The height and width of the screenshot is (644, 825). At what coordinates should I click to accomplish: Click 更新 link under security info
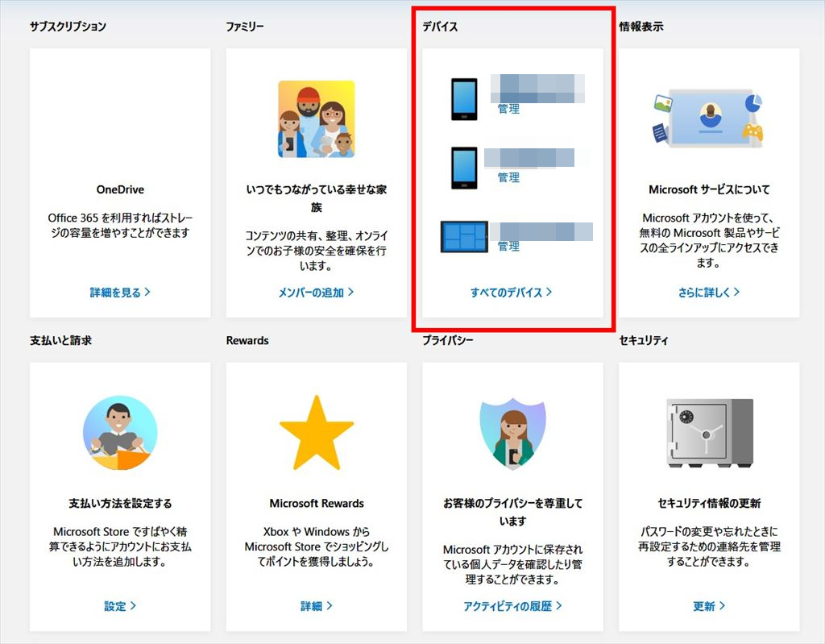pos(709,606)
